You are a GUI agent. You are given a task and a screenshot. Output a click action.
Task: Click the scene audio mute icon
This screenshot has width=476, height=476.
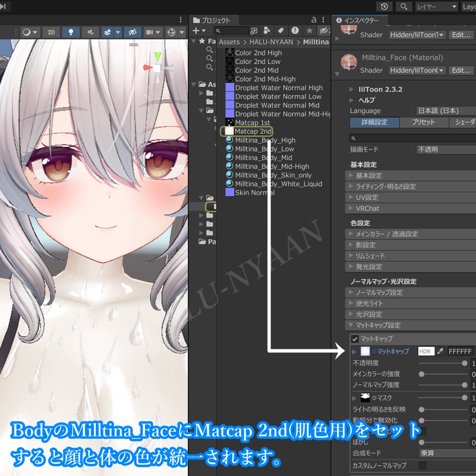click(89, 33)
